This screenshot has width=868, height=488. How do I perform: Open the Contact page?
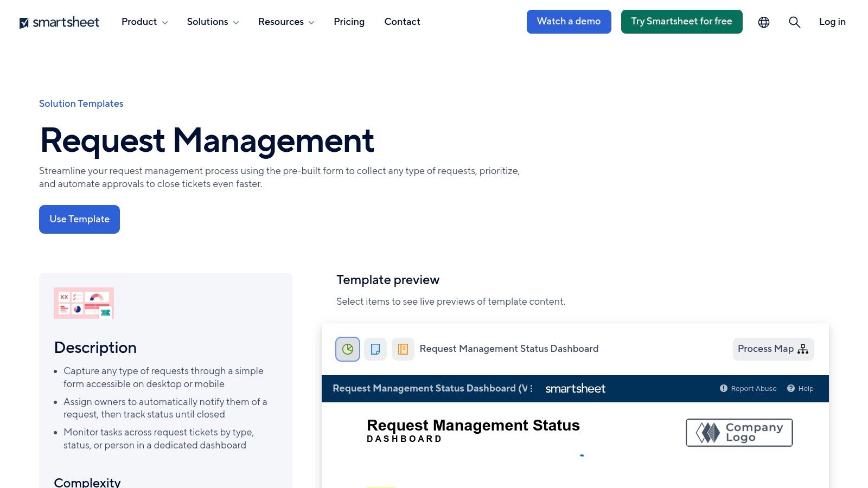pyautogui.click(x=402, y=22)
